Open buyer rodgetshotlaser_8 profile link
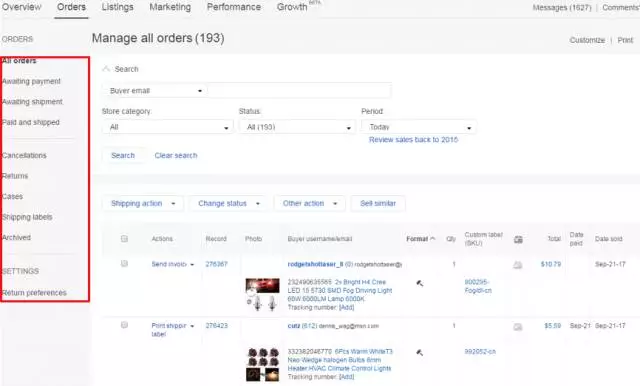 tap(316, 264)
